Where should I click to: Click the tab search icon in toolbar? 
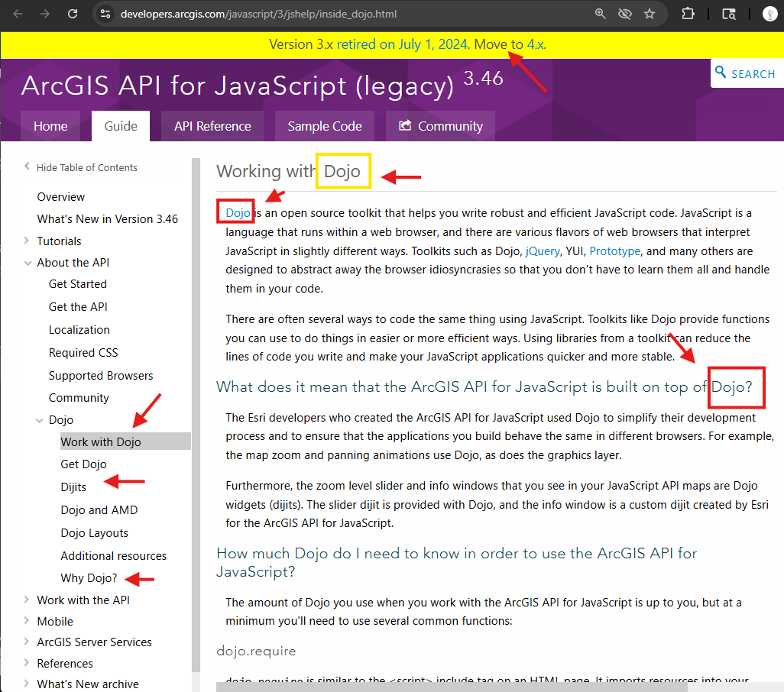(729, 14)
